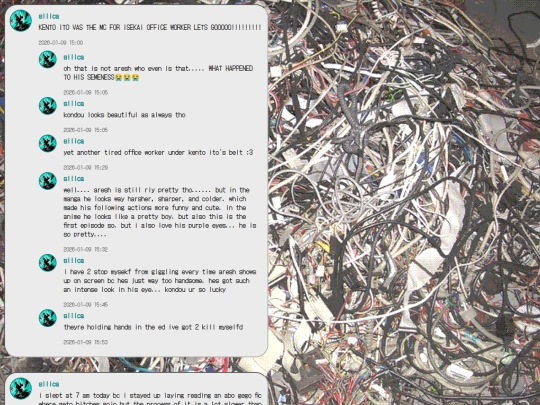The height and width of the screenshot is (405, 540).
Task: Click silica username on the 'slept at 7 am' post
Action: pyautogui.click(x=49, y=384)
